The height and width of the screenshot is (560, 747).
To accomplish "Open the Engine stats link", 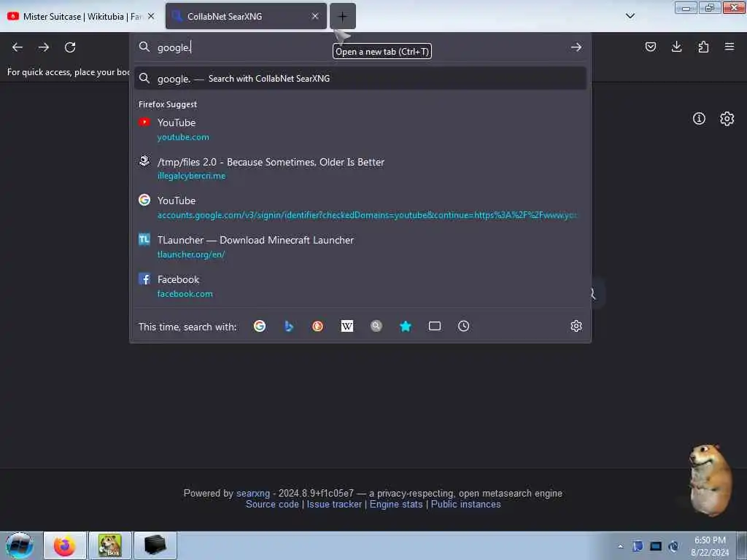I will tap(396, 505).
